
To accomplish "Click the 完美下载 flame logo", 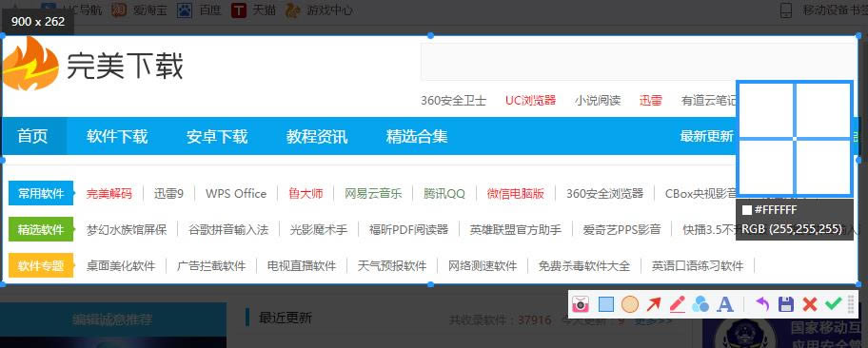I will (x=30, y=64).
